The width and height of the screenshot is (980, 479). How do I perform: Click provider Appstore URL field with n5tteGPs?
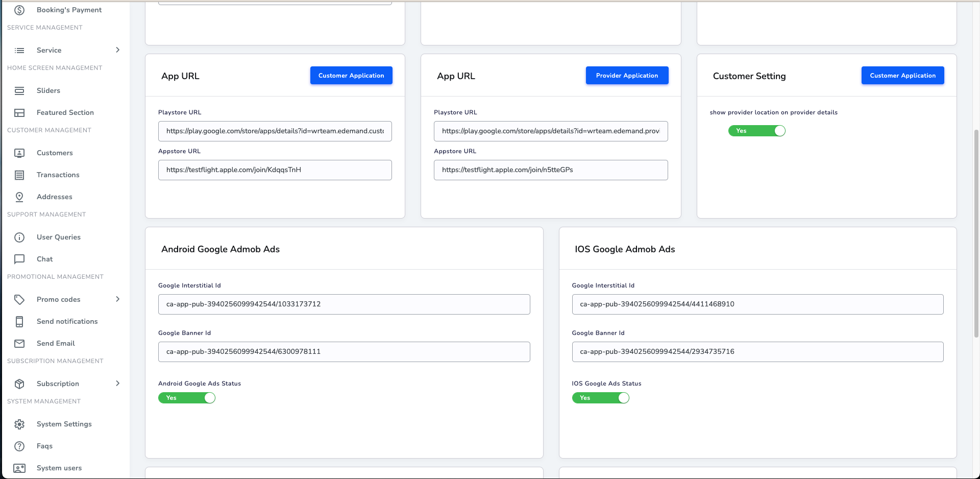coord(551,170)
